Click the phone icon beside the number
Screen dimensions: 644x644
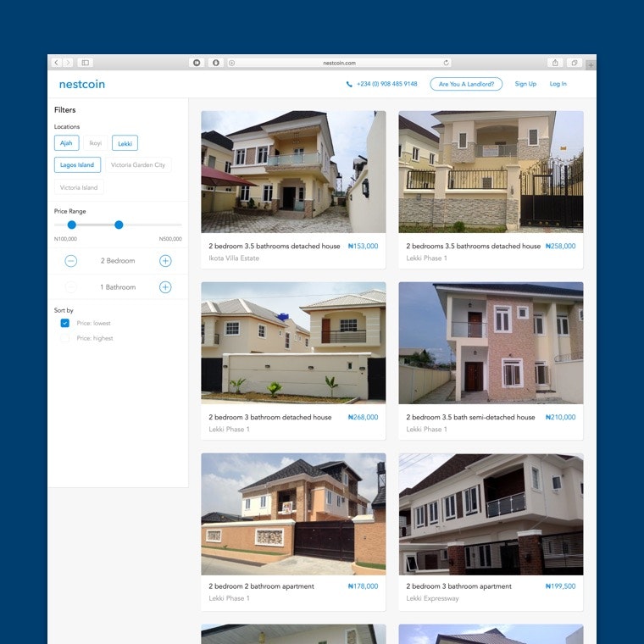(x=349, y=84)
